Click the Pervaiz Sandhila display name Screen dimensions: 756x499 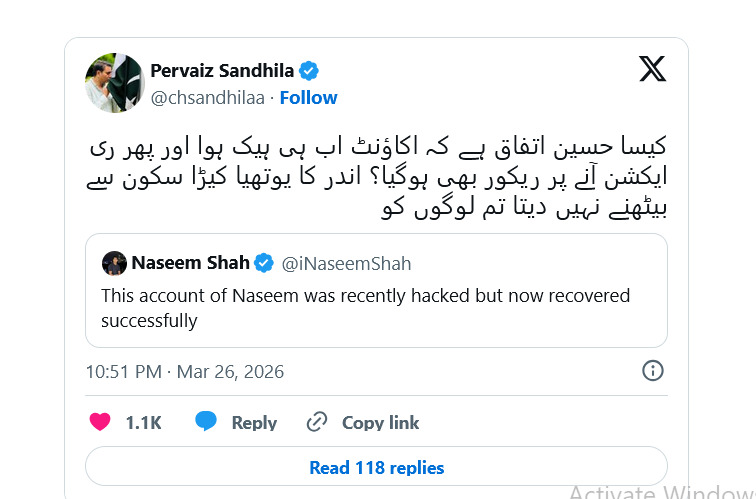[224, 70]
